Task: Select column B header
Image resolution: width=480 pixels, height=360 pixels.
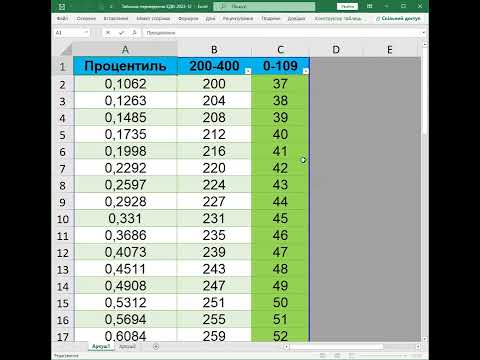Action: (214, 50)
